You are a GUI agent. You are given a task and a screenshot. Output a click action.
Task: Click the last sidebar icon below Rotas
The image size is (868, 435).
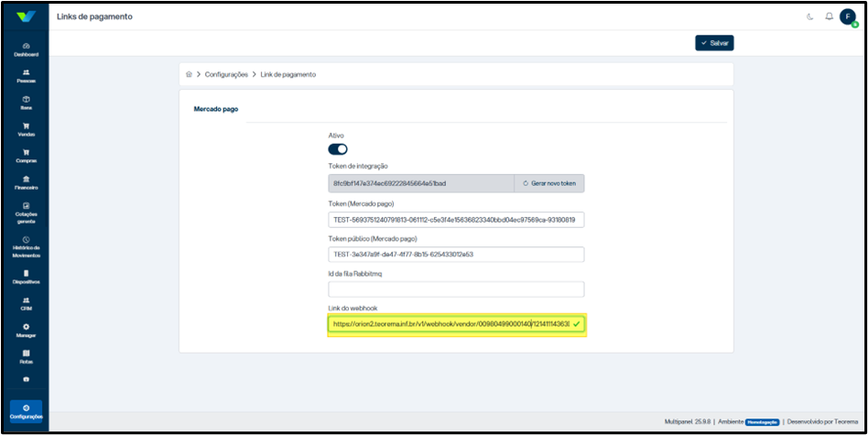[x=26, y=380]
